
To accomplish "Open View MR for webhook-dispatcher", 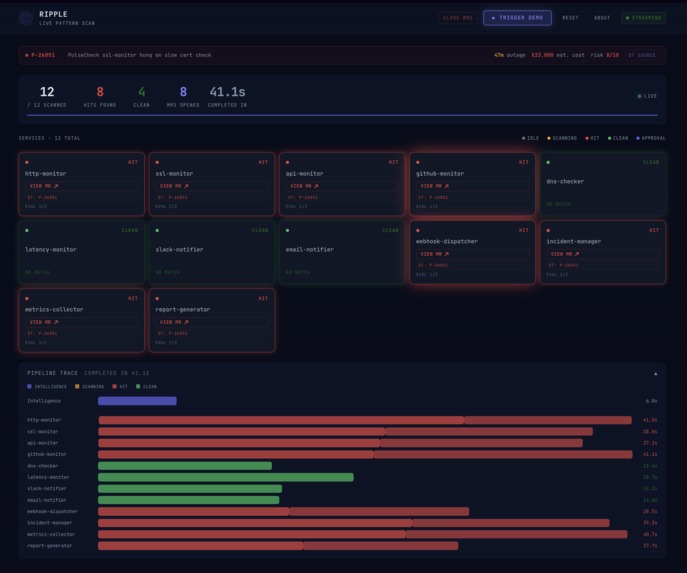I will click(472, 254).
